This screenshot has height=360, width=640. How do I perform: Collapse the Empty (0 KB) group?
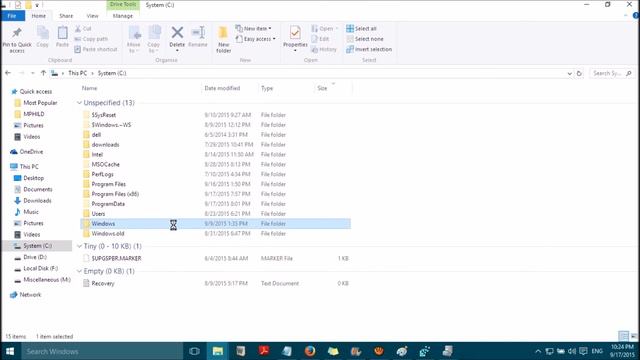point(79,271)
